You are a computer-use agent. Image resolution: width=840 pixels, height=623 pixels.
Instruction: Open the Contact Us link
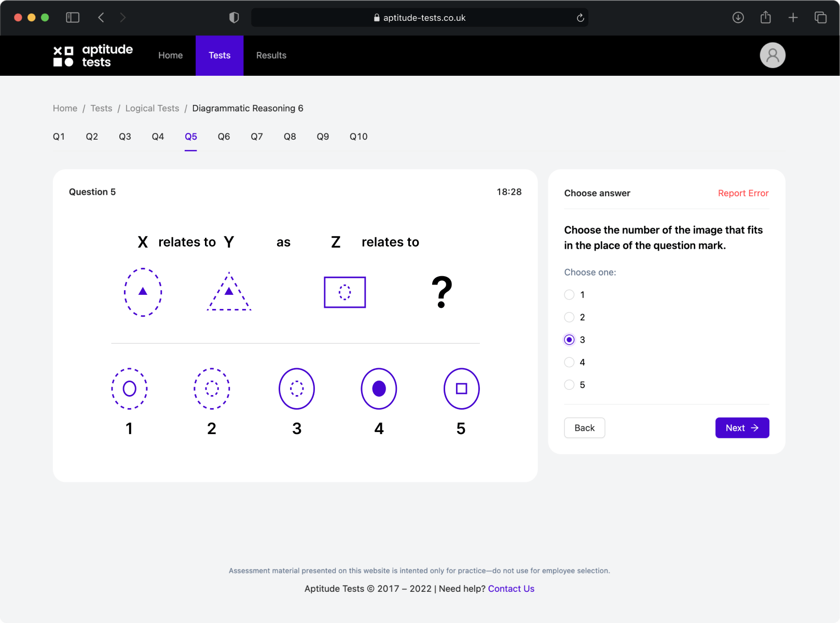pyautogui.click(x=511, y=588)
